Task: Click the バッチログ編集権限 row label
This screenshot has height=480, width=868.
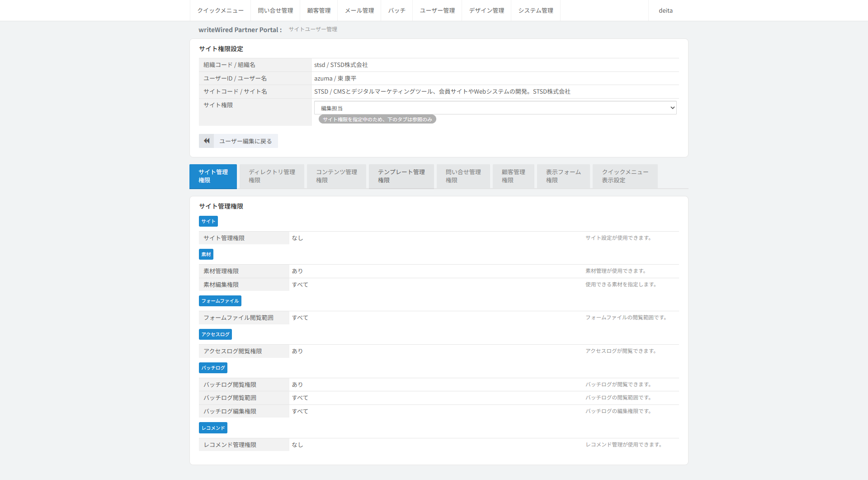Action: [230, 412]
